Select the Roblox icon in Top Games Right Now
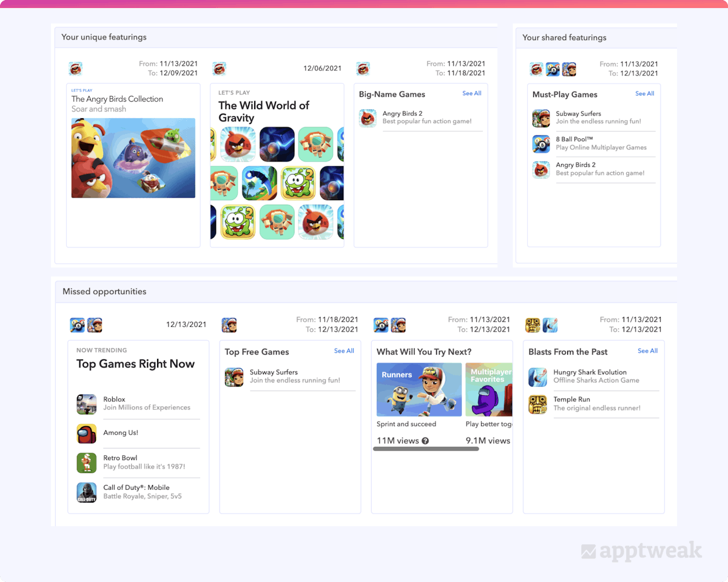Viewport: 728px width, 582px height. point(87,403)
